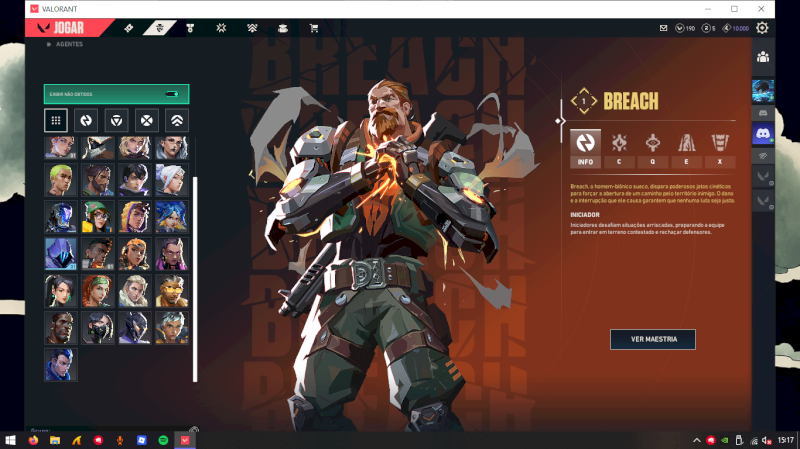Select Gekko, the green-haired agent portrait

(61, 180)
